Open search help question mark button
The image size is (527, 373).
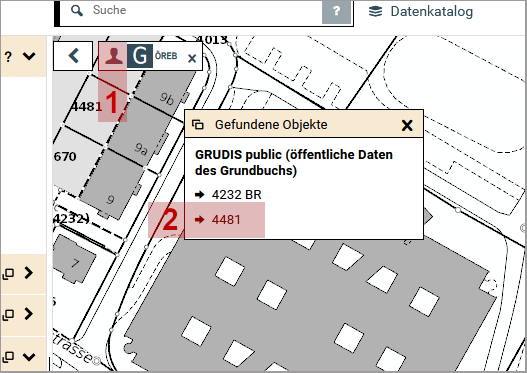click(x=336, y=12)
